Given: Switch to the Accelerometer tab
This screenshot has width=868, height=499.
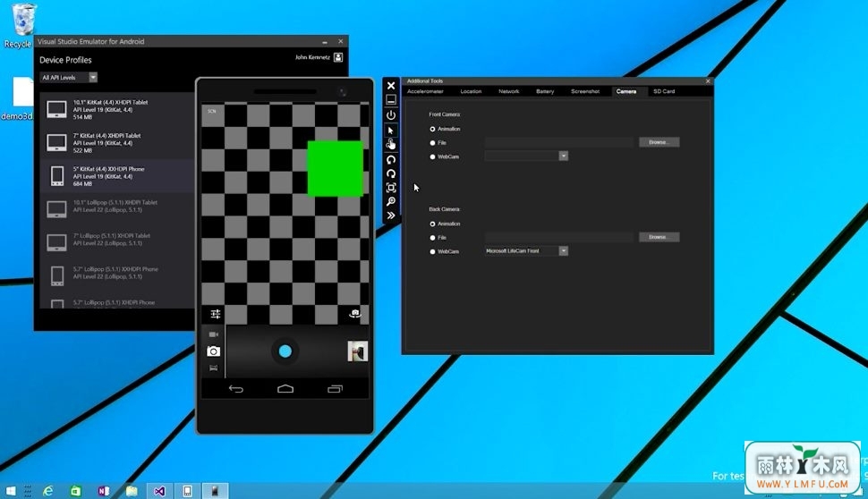Looking at the screenshot, I should [x=425, y=91].
